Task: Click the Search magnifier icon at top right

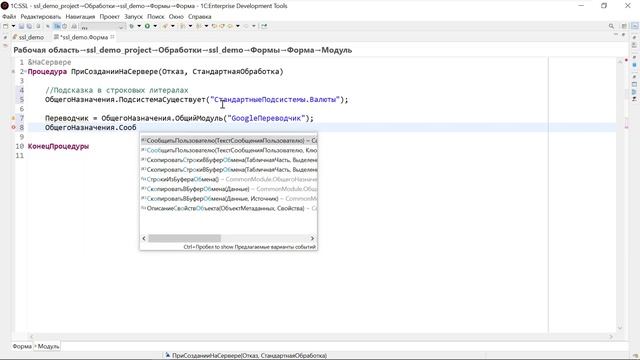Action: (611, 26)
